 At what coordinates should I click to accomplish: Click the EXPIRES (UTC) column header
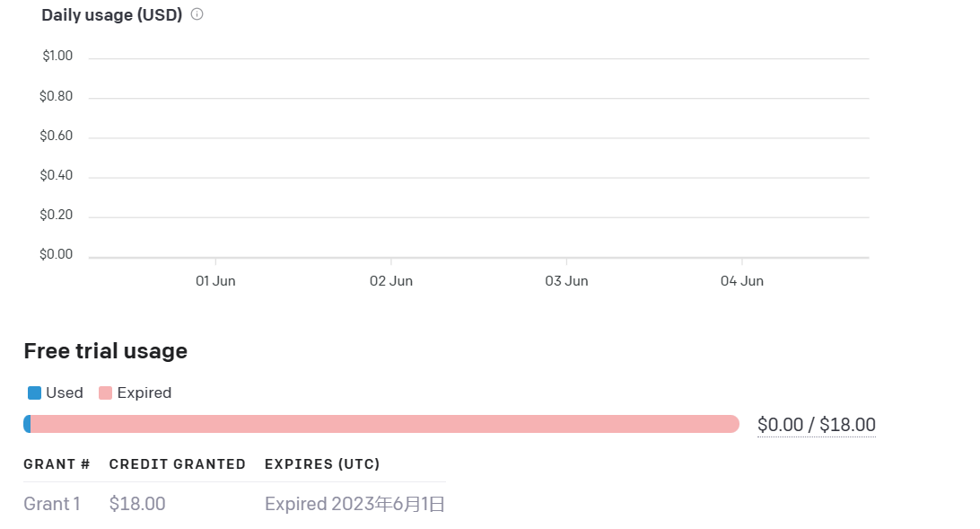(322, 464)
